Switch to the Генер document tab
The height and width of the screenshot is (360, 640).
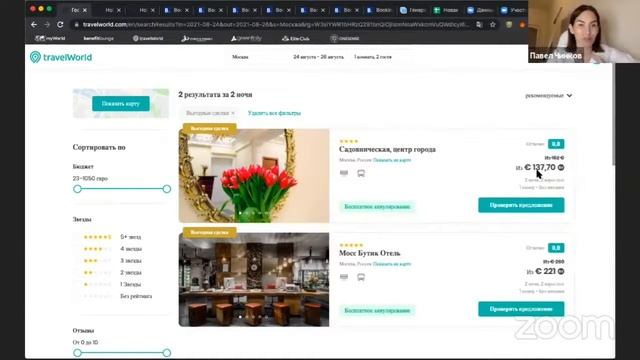tap(412, 10)
